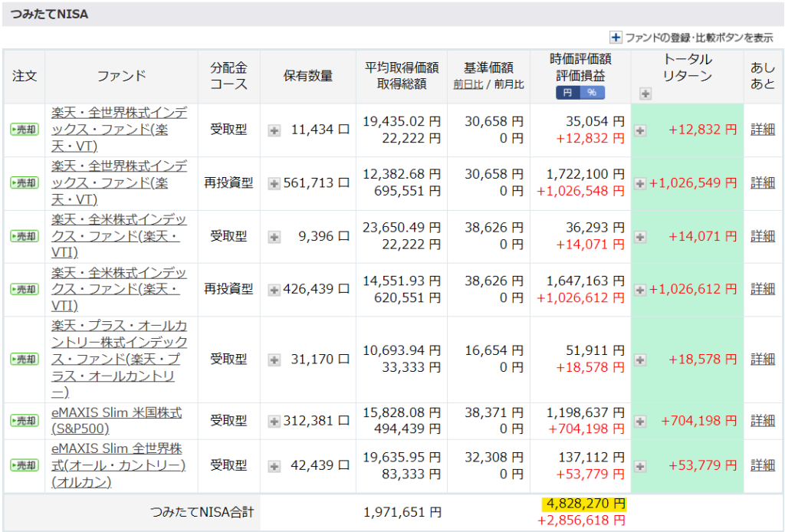785x532 pixels.
Task: Click ファンドの登録・比較ボタンを表示 text
Action: point(698,37)
